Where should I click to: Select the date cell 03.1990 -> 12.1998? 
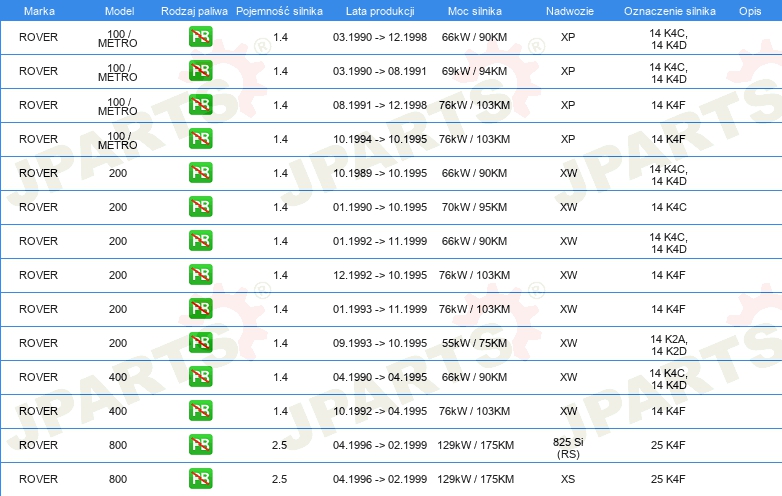point(380,37)
